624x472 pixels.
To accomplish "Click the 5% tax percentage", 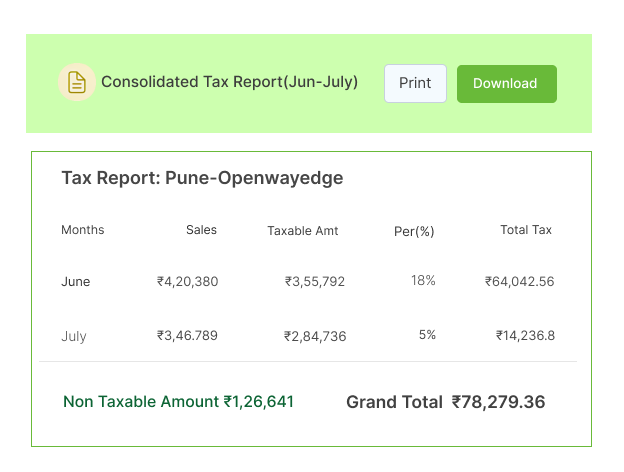I will coord(427,335).
